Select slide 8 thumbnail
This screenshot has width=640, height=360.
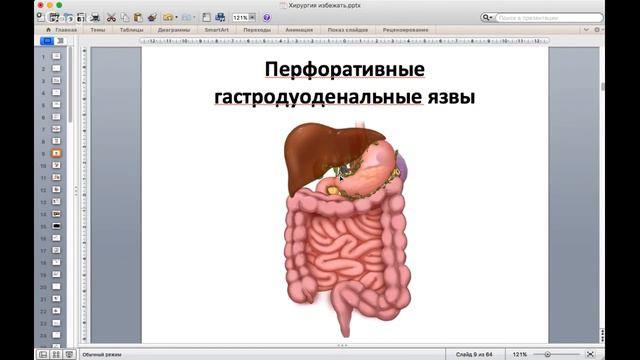(56, 141)
